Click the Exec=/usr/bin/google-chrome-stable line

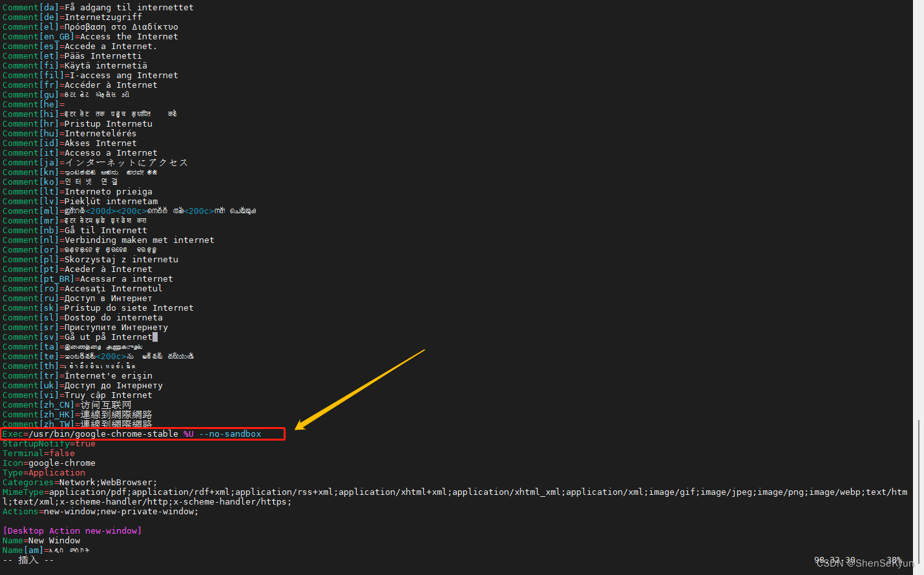click(x=132, y=434)
